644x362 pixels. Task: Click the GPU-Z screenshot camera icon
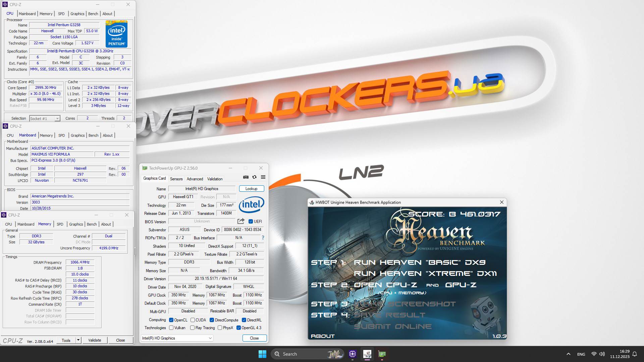coord(246,177)
